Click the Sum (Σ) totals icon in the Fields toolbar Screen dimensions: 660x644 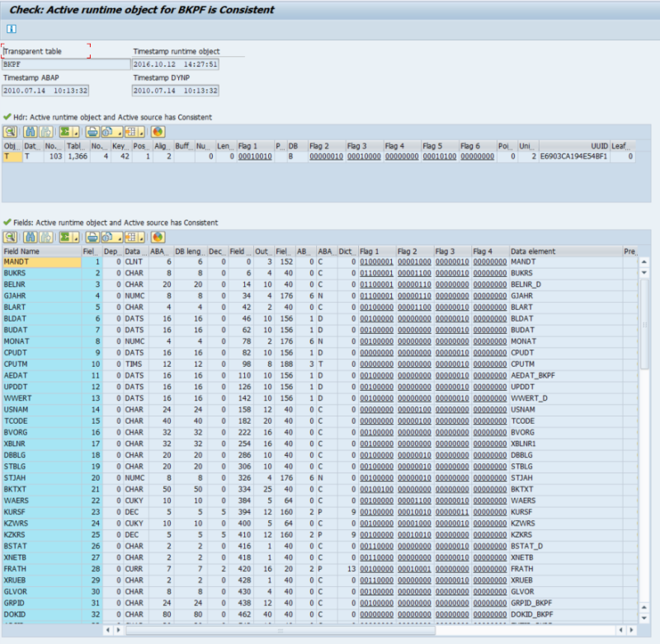(65, 237)
